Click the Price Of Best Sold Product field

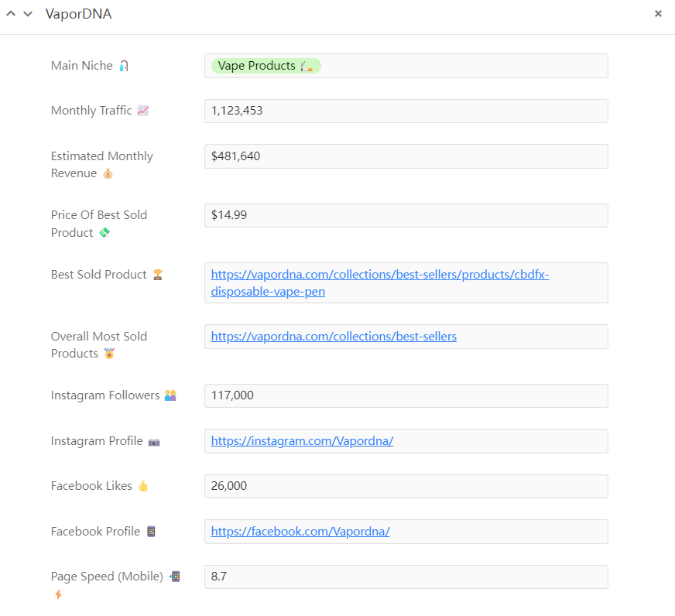(406, 215)
